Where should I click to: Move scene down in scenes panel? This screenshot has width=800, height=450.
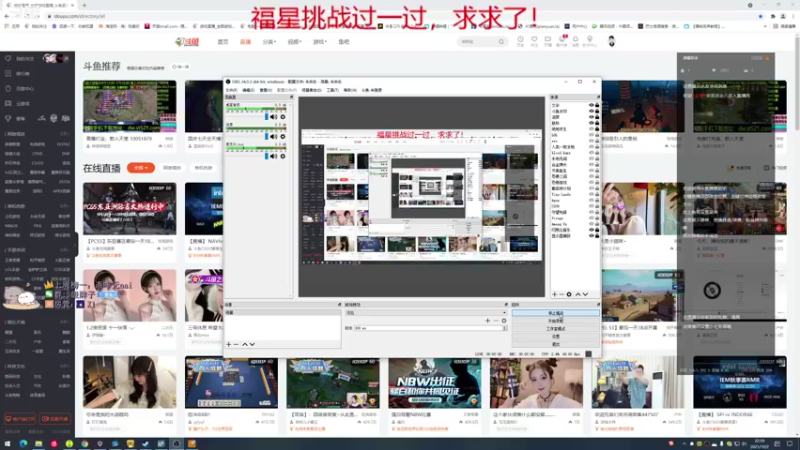[x=252, y=344]
